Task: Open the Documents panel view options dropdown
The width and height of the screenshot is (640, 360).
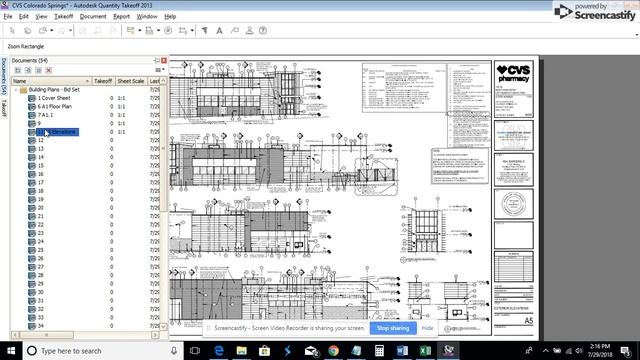Action: 160,70
